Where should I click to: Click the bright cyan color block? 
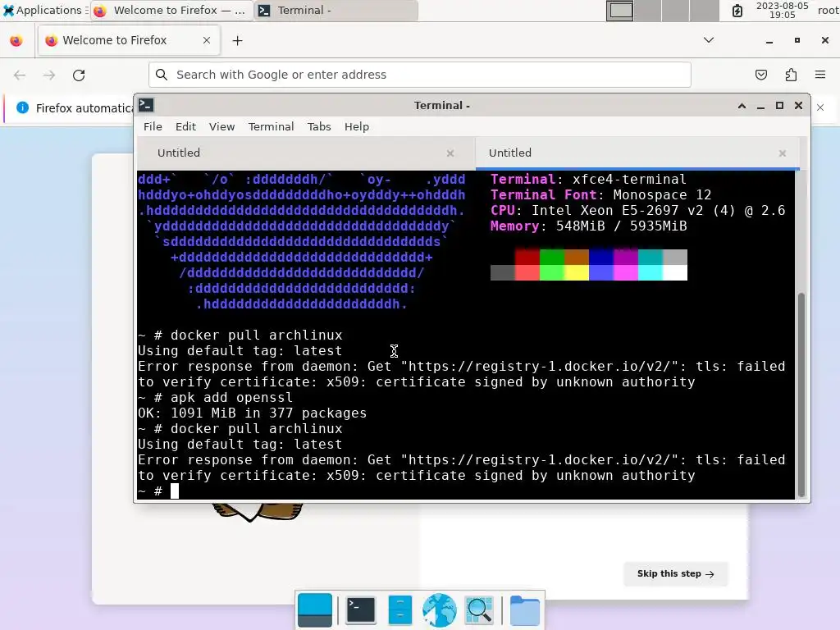point(650,272)
